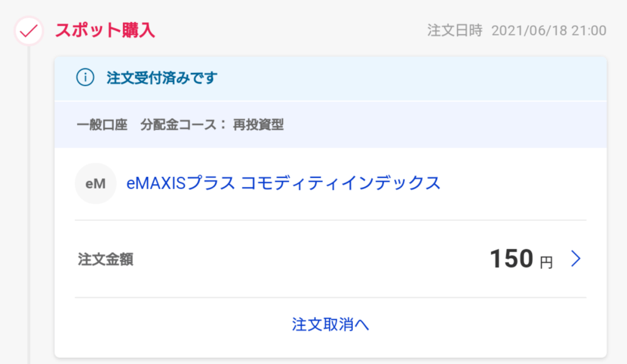Click the 注文受付済みです notice text
627x364 pixels.
point(162,78)
